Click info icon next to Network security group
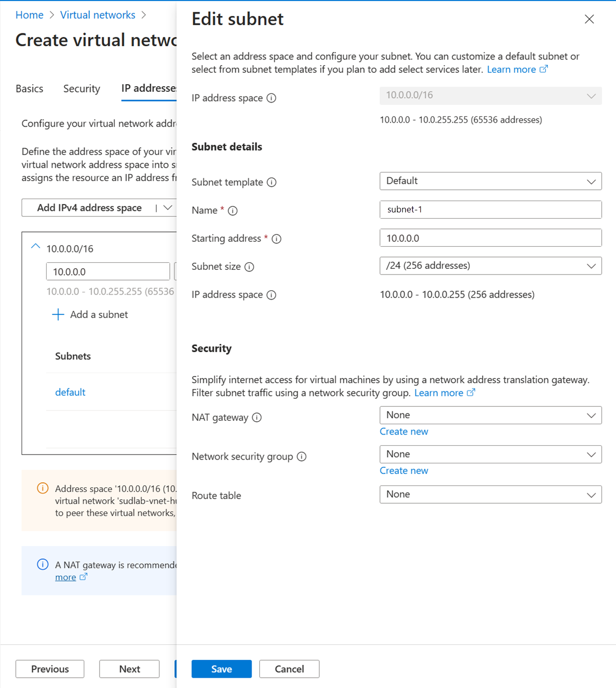This screenshot has width=616, height=688. (x=301, y=457)
